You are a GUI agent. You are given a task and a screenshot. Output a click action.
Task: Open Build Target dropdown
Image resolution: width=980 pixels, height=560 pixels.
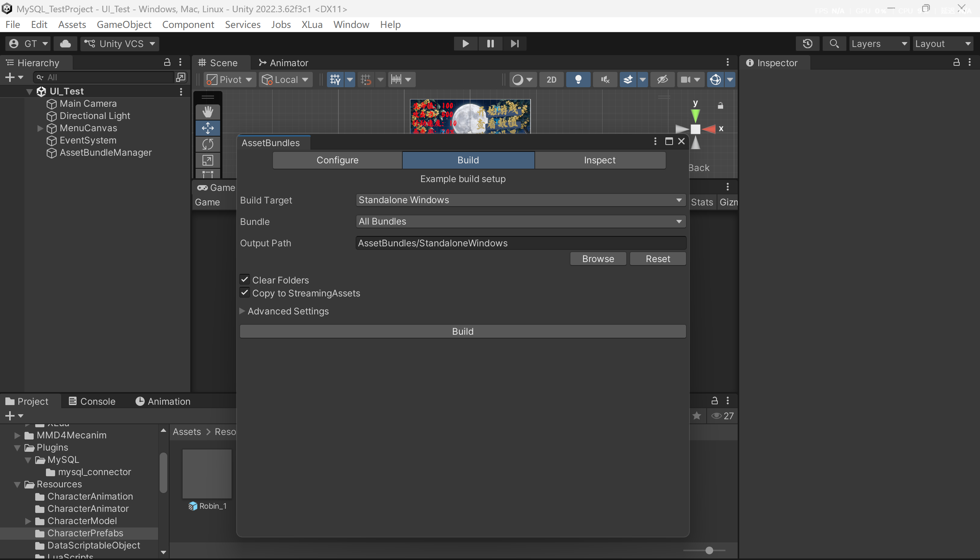(521, 200)
